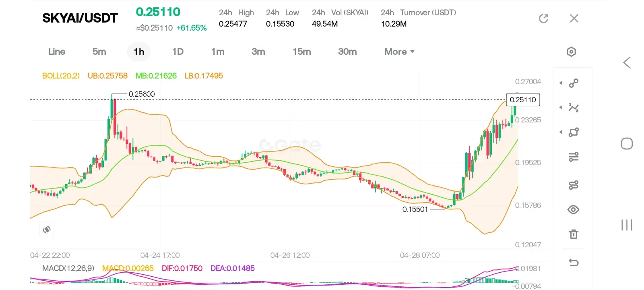This screenshot has width=644, height=290.
Task: Close the SKYAI/USDT chart view
Action: coord(574,19)
